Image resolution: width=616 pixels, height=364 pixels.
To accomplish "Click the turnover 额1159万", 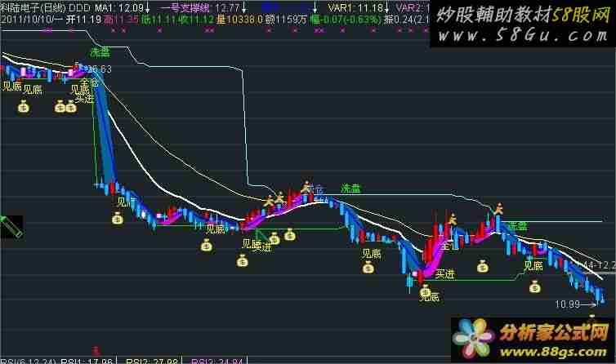I will [286, 20].
